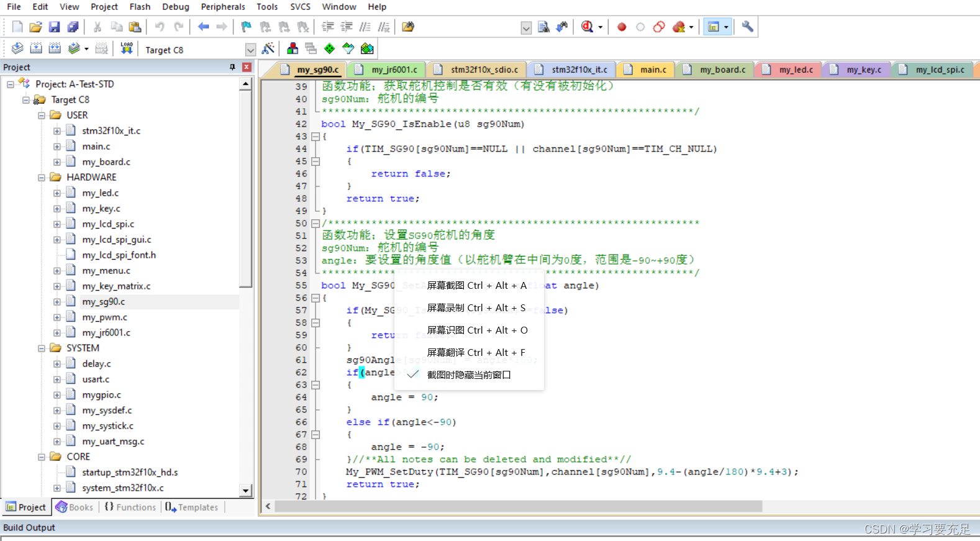
Task: Open the Pack Installer icon
Action: [367, 48]
